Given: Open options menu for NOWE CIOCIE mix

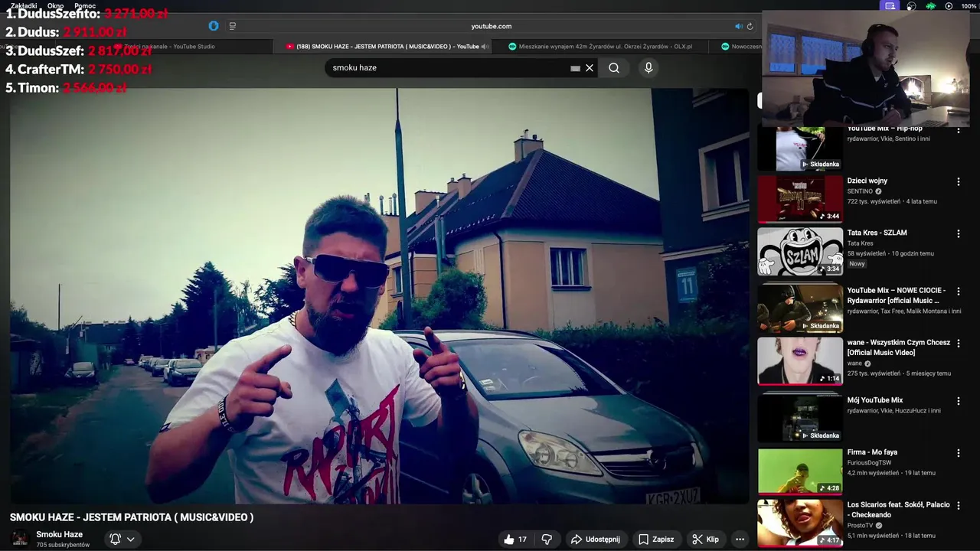Looking at the screenshot, I should (958, 292).
